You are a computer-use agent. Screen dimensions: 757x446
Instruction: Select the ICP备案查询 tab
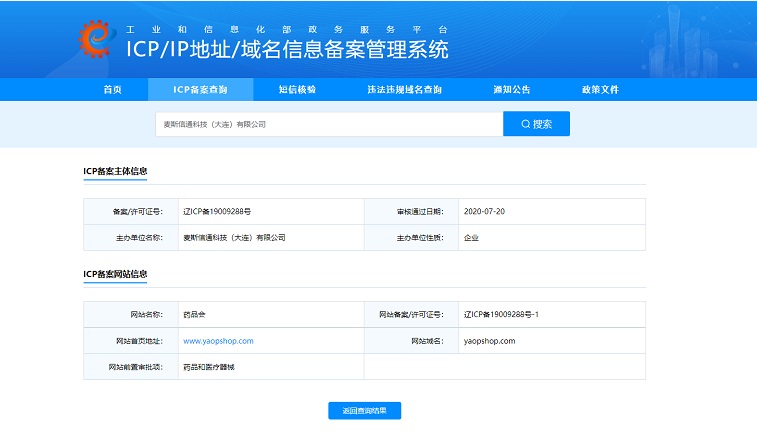[200, 90]
